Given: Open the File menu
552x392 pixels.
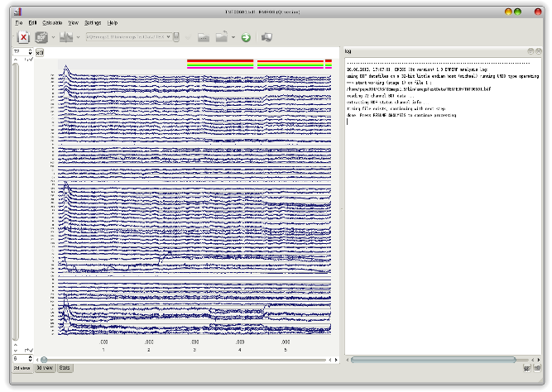Looking at the screenshot, I should tap(19, 23).
